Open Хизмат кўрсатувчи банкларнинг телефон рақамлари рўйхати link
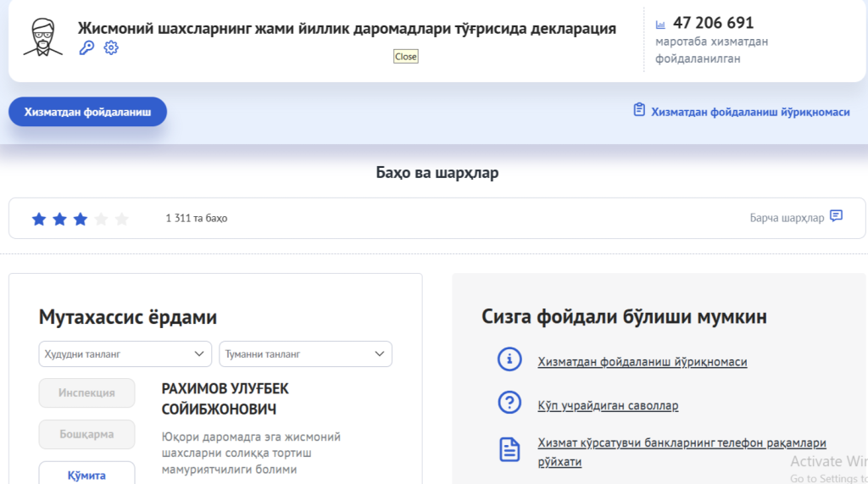The image size is (868, 484). click(x=682, y=452)
